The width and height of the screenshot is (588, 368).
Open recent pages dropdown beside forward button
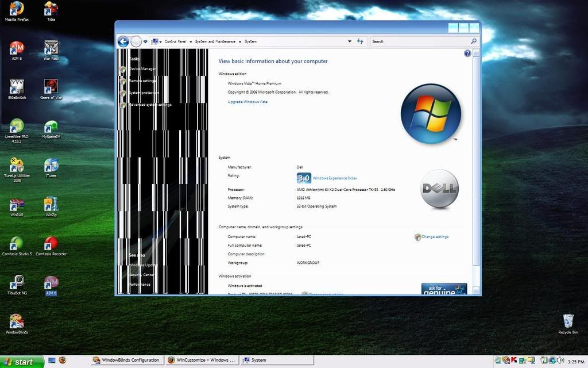[145, 41]
